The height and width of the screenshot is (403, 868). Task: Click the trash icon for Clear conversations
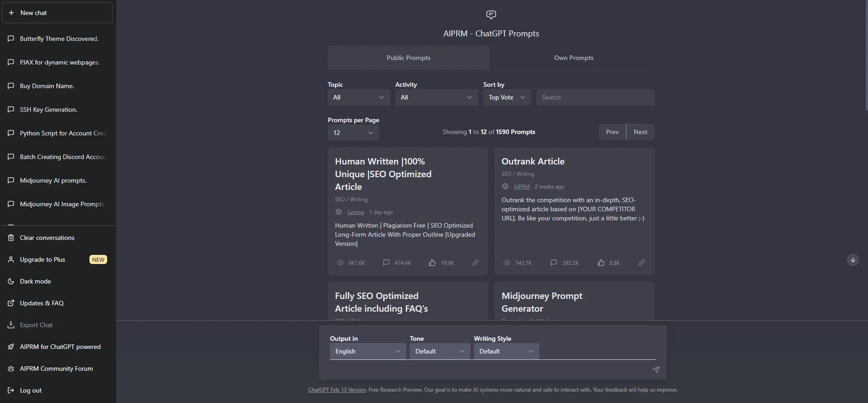pos(11,238)
